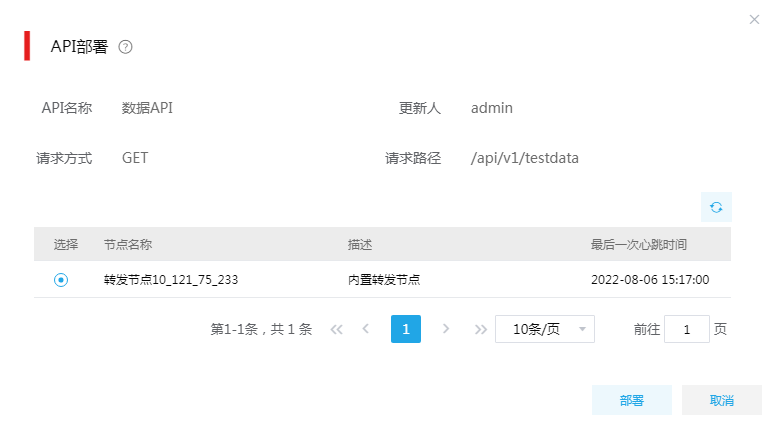Click the request path /api/v1/testdata text
774x427 pixels.
[524, 158]
